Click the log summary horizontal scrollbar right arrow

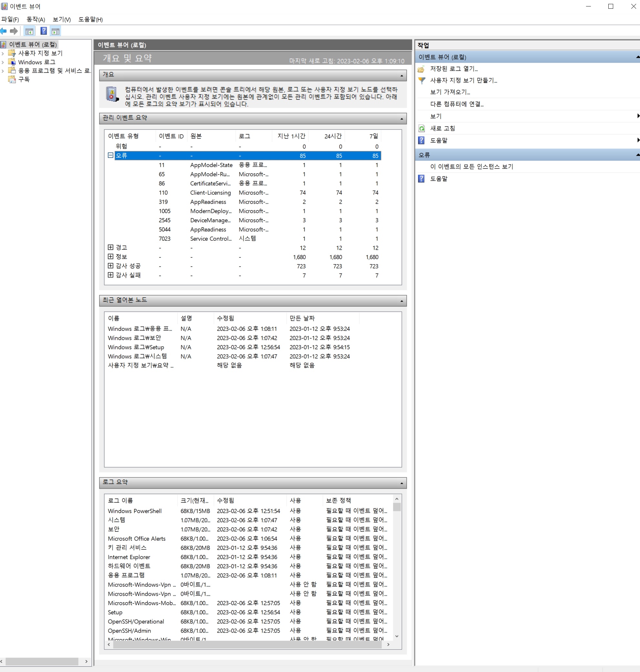tap(388, 645)
